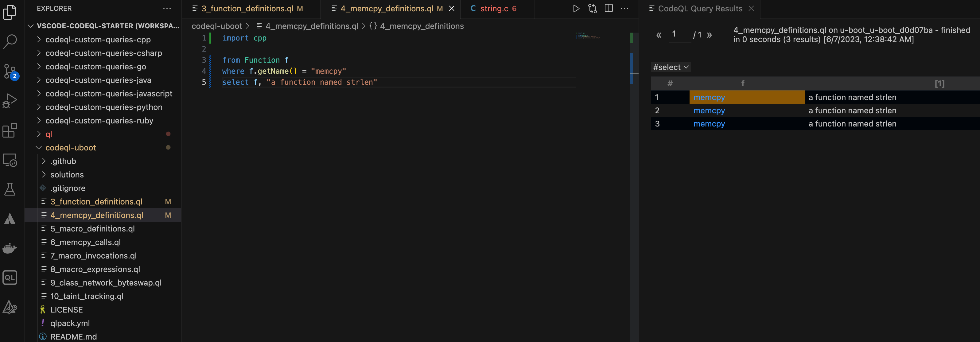Close the 4_memcpy_definitions.ql tab
The height and width of the screenshot is (342, 980).
pos(452,8)
